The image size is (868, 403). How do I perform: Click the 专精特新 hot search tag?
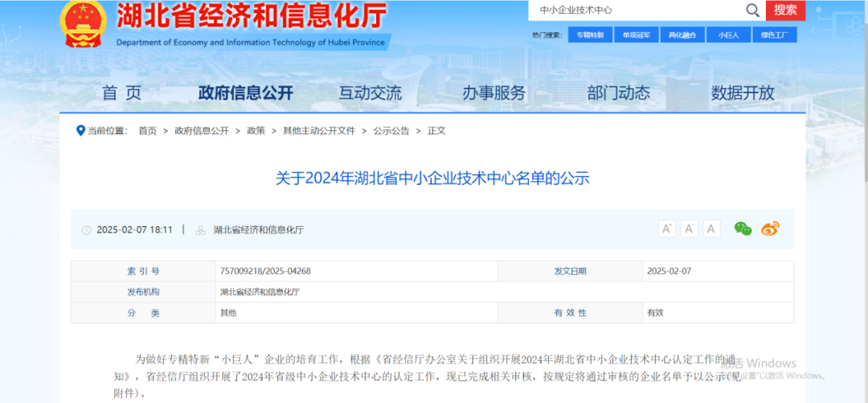coord(590,35)
